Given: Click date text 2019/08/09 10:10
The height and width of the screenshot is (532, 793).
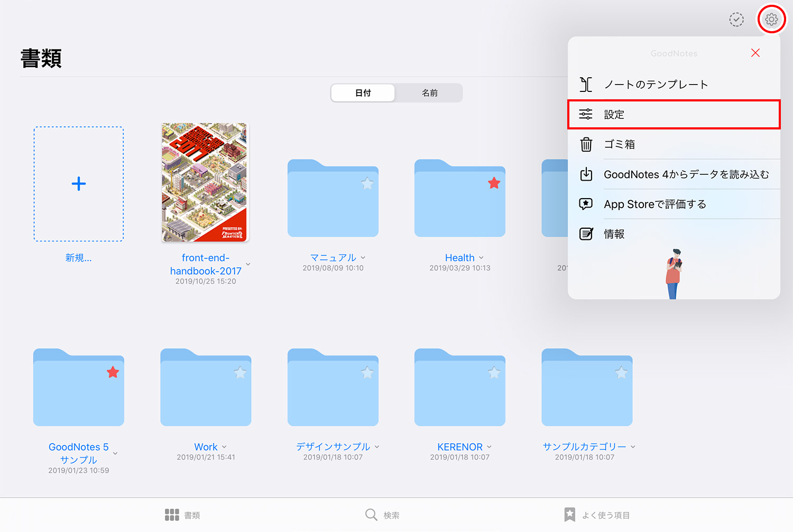Looking at the screenshot, I should [333, 268].
